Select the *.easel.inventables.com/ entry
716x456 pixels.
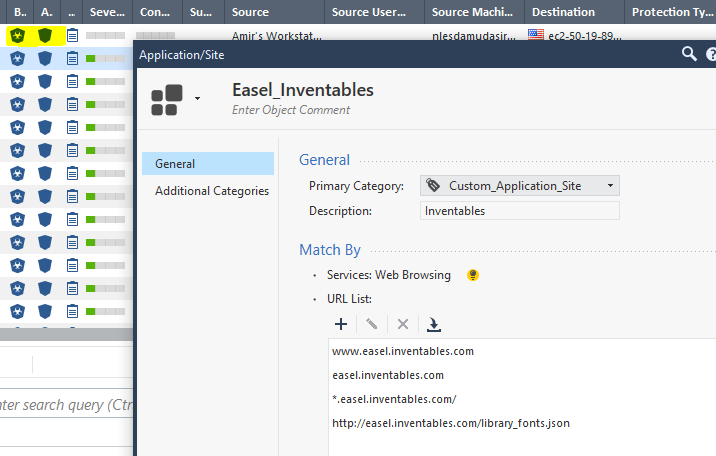[x=394, y=399]
